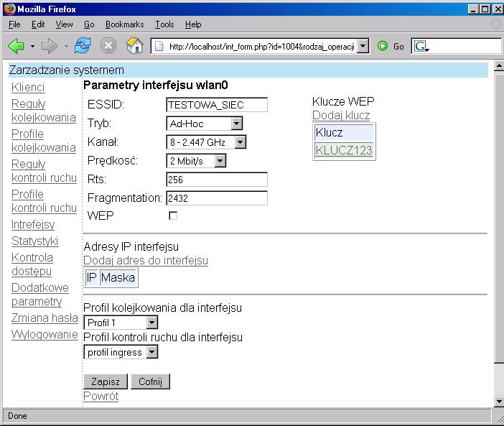Open the Bookmarks menu
Viewport: 504px width, 426px height.
point(125,24)
